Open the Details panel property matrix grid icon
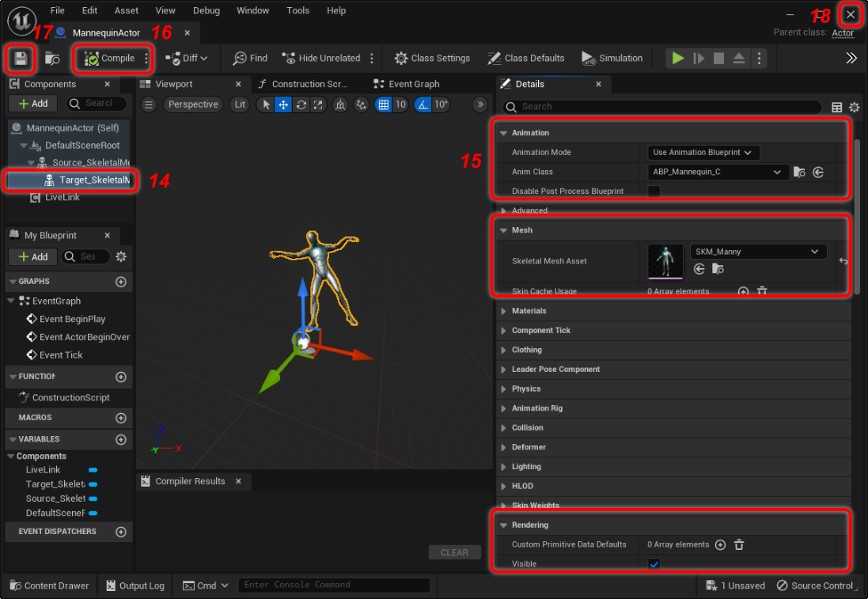The width and height of the screenshot is (868, 599). [837, 107]
